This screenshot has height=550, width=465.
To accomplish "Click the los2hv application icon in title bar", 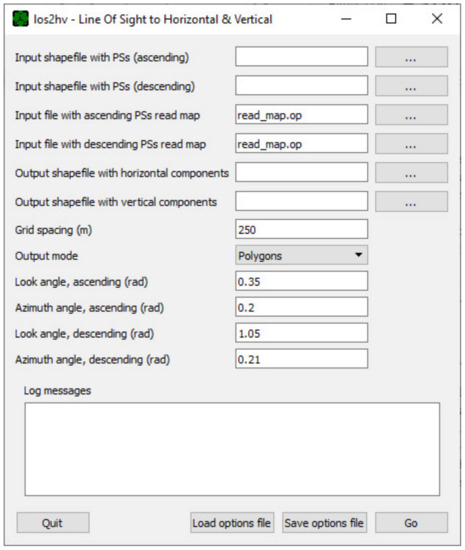I will [20, 19].
